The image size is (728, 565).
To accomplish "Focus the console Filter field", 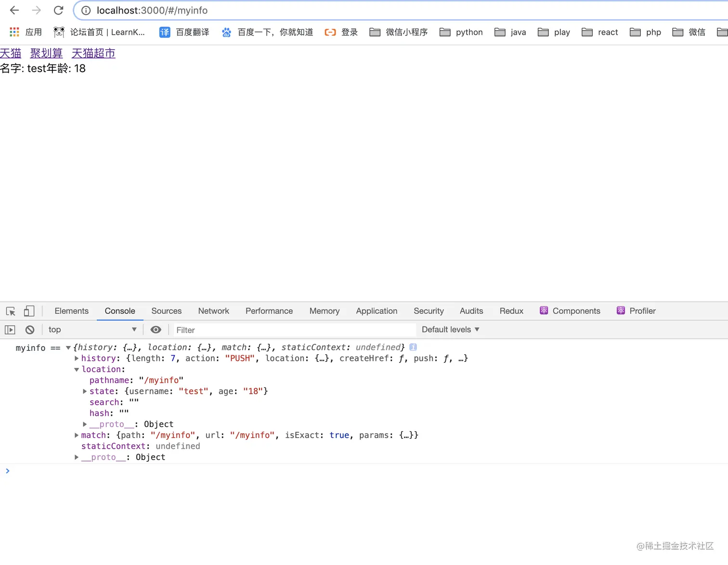I will click(295, 330).
